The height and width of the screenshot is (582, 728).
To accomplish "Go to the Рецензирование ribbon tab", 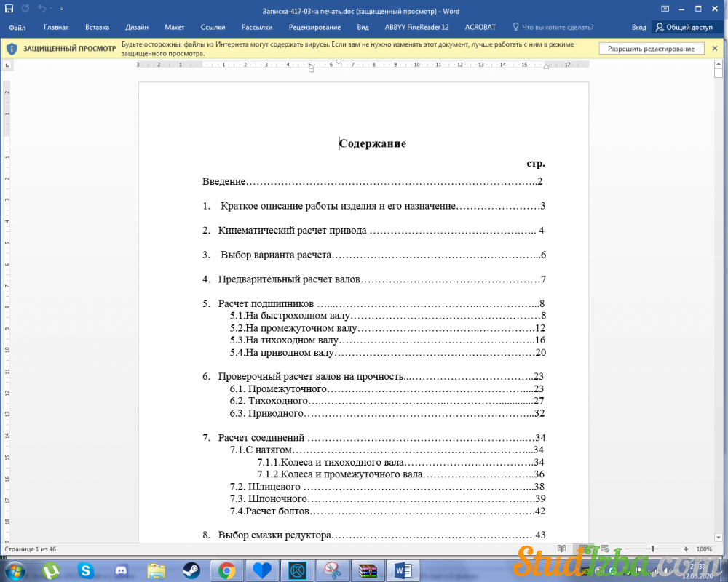I will [314, 28].
